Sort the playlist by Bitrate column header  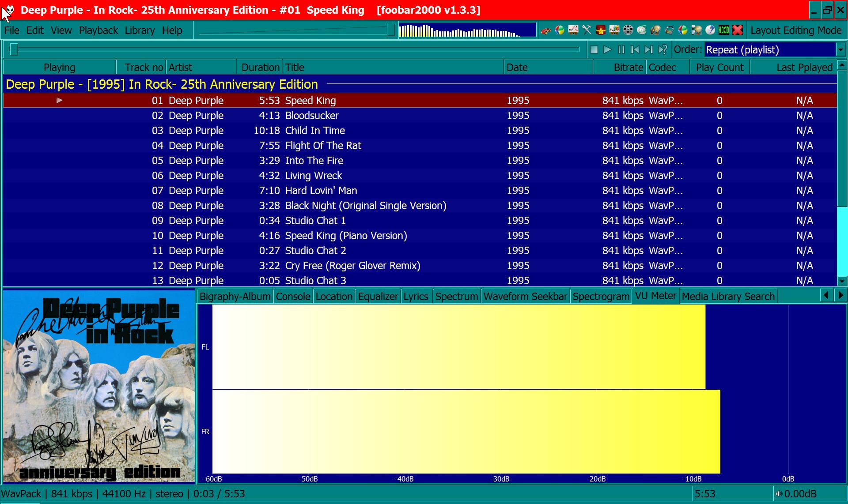click(x=628, y=68)
